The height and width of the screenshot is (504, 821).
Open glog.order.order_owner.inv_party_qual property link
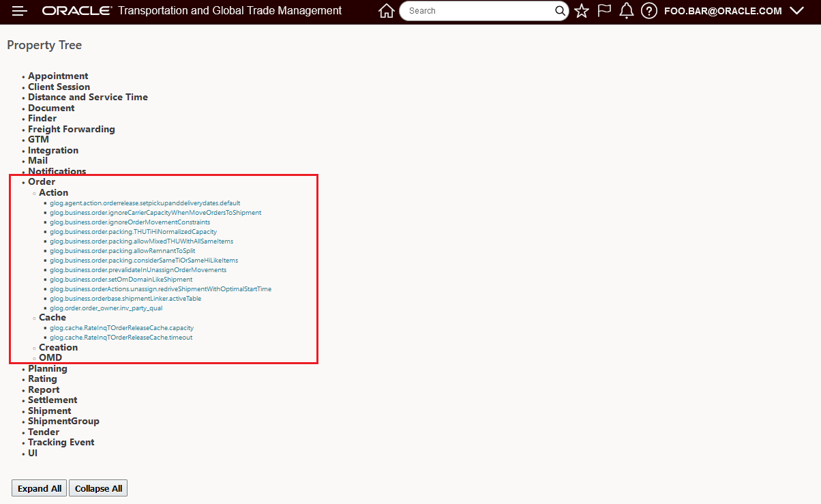tap(106, 308)
